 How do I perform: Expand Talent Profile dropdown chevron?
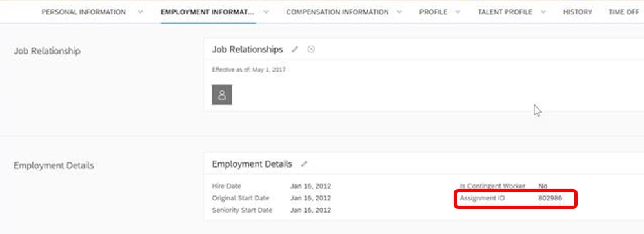click(543, 12)
